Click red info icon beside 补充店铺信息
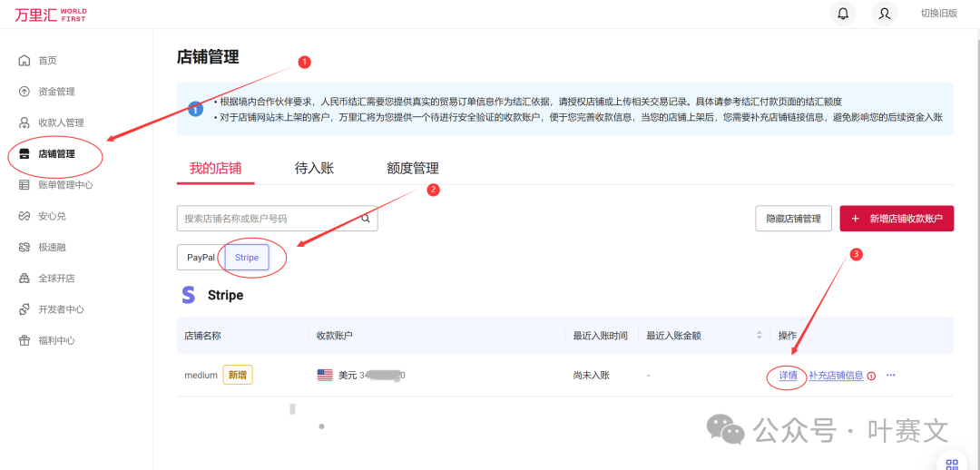Image resolution: width=980 pixels, height=470 pixels. pyautogui.click(x=871, y=376)
